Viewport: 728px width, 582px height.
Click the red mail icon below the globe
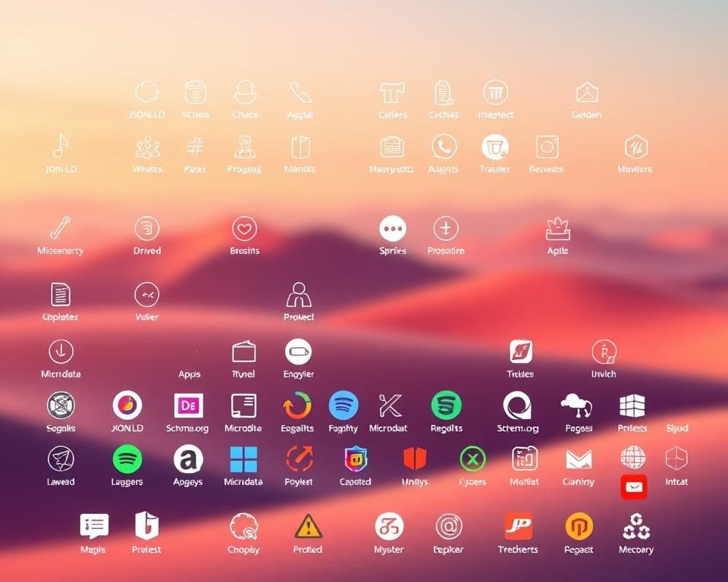tap(634, 487)
